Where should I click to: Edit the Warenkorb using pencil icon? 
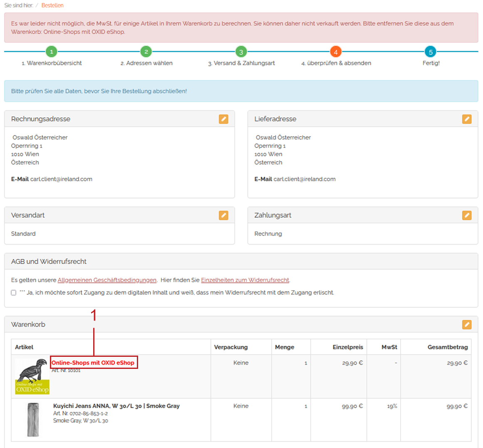pyautogui.click(x=467, y=324)
